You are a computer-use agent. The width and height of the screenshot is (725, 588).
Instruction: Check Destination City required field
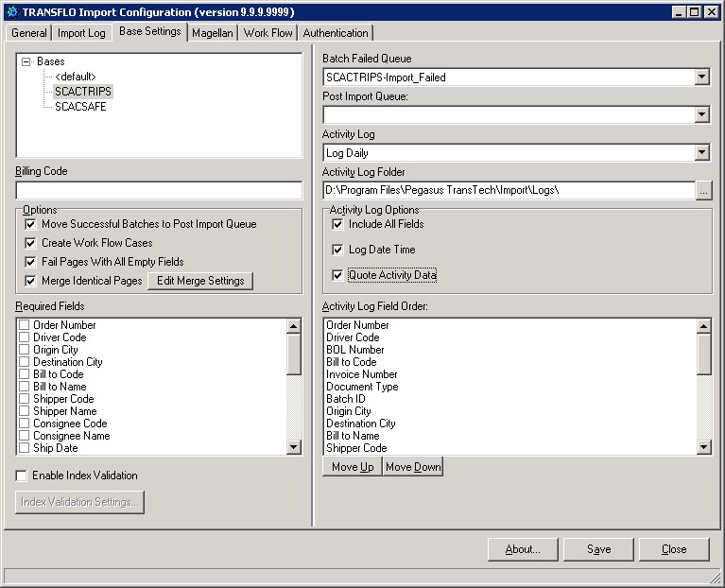(24, 362)
